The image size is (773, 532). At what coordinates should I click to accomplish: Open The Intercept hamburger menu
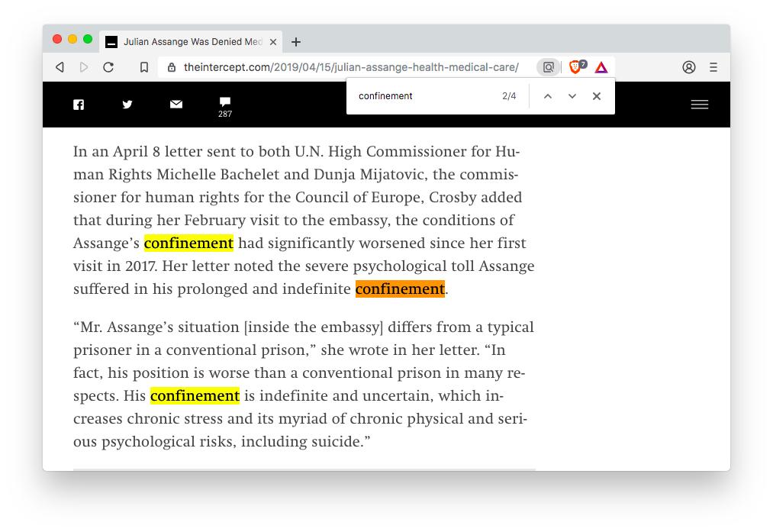[x=700, y=105]
